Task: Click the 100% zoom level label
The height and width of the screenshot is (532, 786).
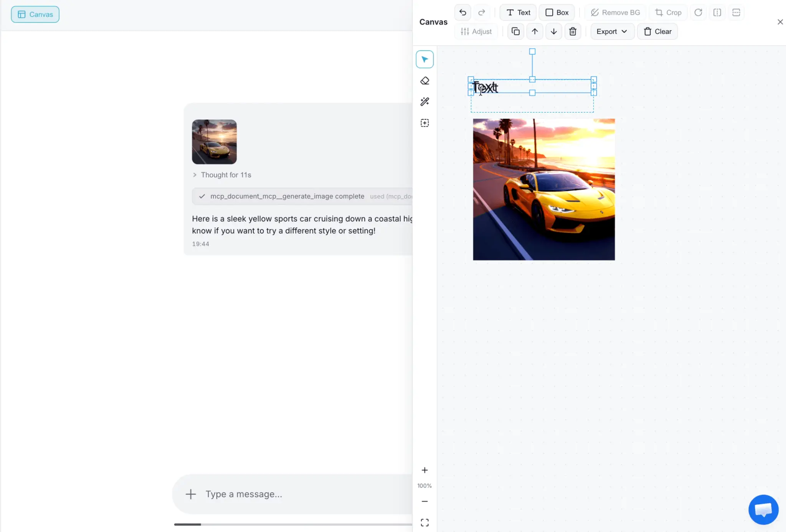Action: pyautogui.click(x=424, y=486)
